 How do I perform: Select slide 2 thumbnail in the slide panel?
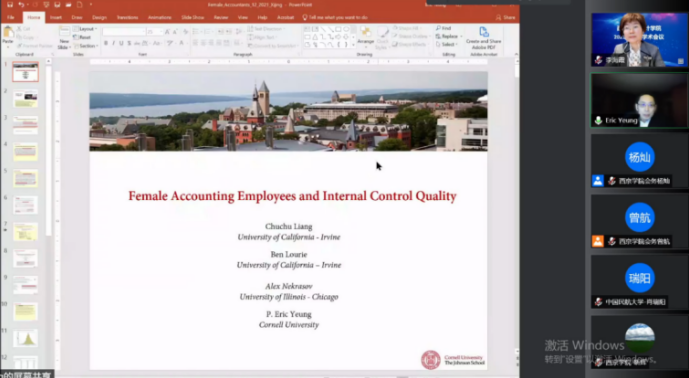[25, 98]
